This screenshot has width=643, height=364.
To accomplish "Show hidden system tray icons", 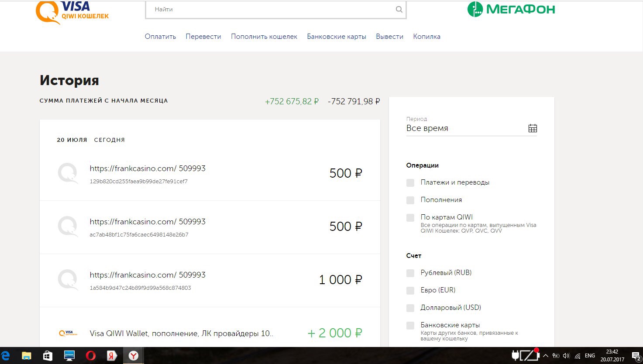I will [x=545, y=356].
